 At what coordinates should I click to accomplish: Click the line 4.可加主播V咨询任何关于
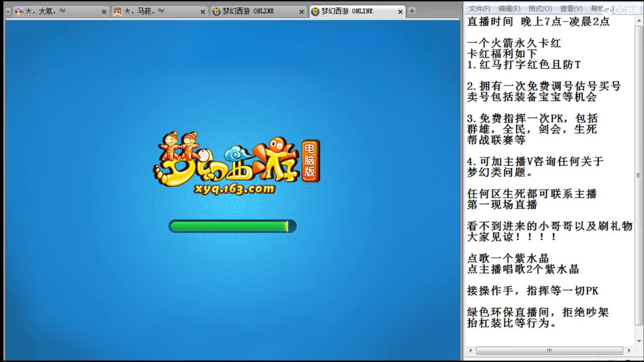[x=535, y=162]
